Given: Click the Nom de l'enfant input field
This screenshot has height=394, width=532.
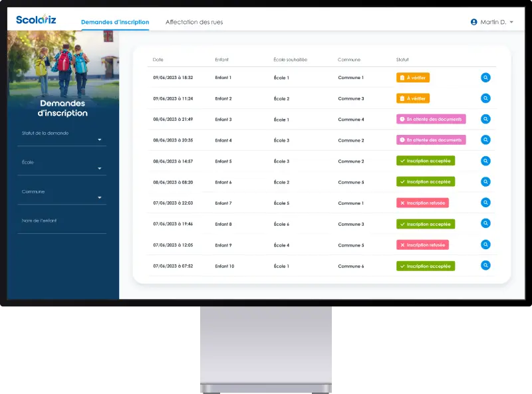Looking at the screenshot, I should [x=62, y=227].
